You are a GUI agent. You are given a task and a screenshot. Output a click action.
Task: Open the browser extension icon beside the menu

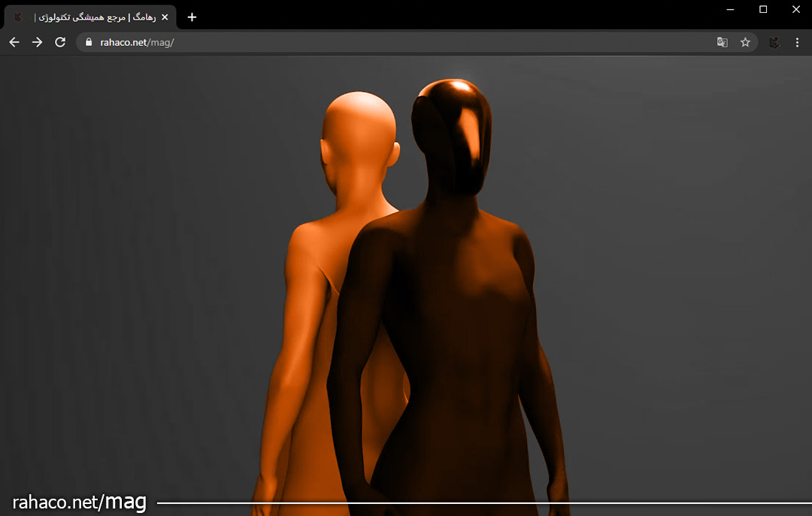pyautogui.click(x=774, y=42)
